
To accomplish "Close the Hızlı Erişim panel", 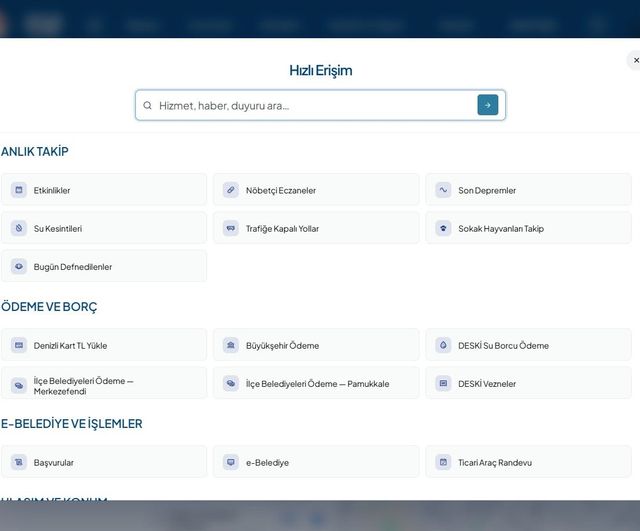I will (x=635, y=60).
